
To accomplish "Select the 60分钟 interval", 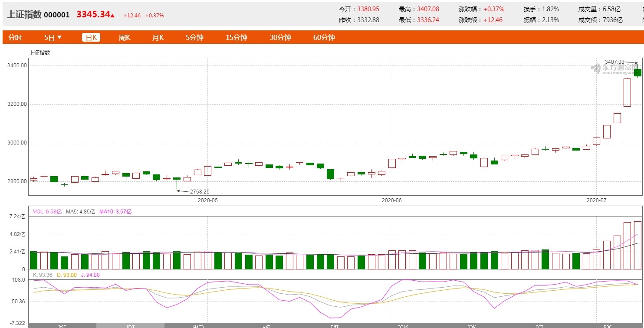I will click(324, 37).
